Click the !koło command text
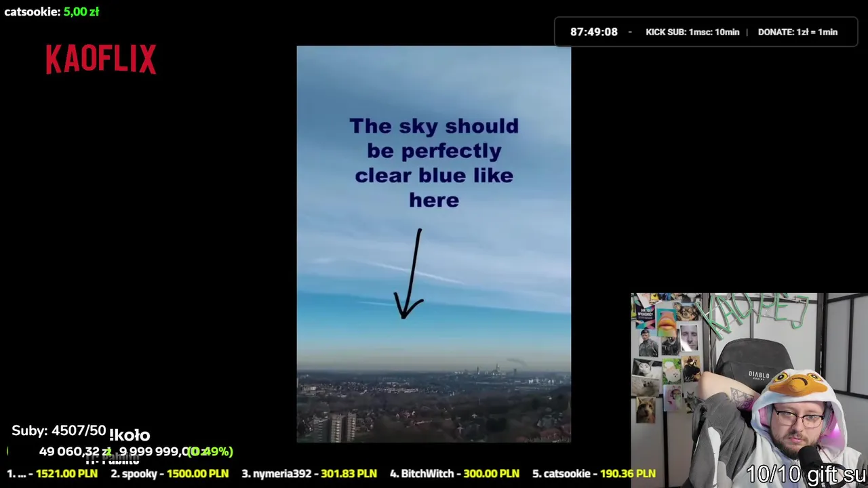The width and height of the screenshot is (868, 488). pos(130,435)
